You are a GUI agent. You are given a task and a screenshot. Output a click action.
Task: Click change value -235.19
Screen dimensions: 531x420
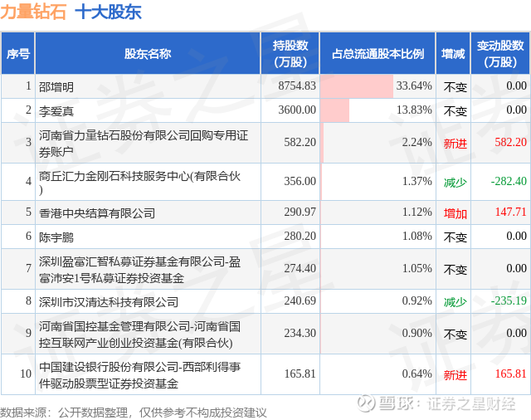click(509, 300)
